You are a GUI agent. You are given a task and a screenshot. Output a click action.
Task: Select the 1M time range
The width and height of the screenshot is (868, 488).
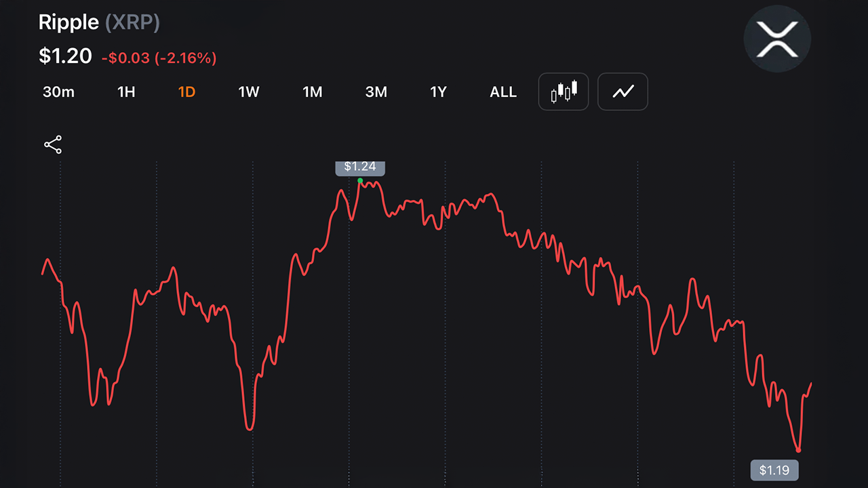tap(312, 92)
